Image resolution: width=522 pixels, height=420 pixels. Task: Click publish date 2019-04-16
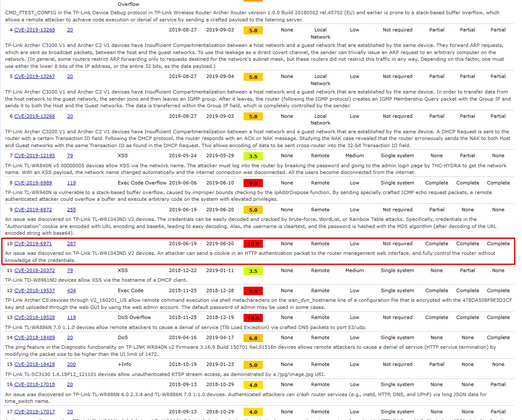183,337
